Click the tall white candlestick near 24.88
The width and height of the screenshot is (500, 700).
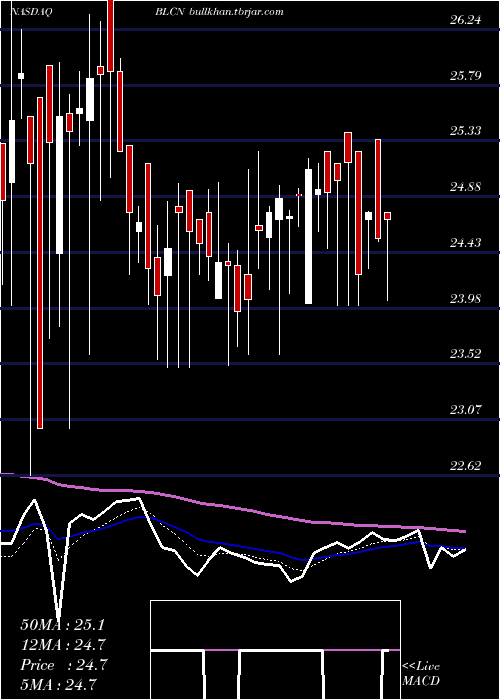pyautogui.click(x=308, y=236)
